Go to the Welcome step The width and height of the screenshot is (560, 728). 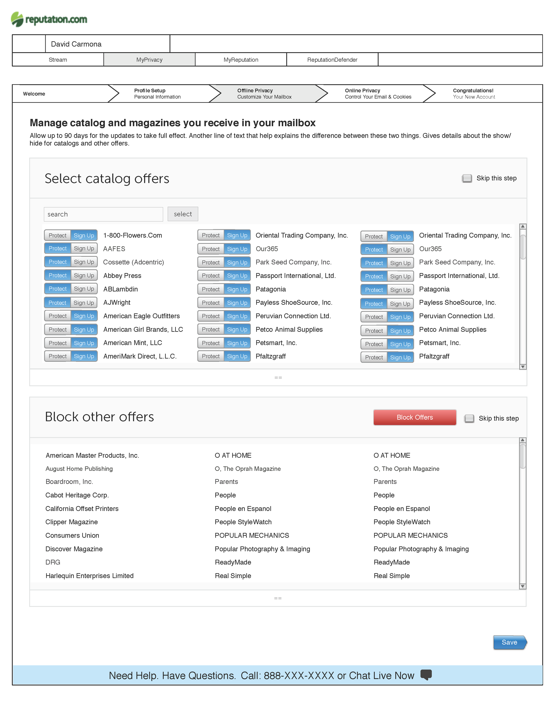pyautogui.click(x=63, y=94)
